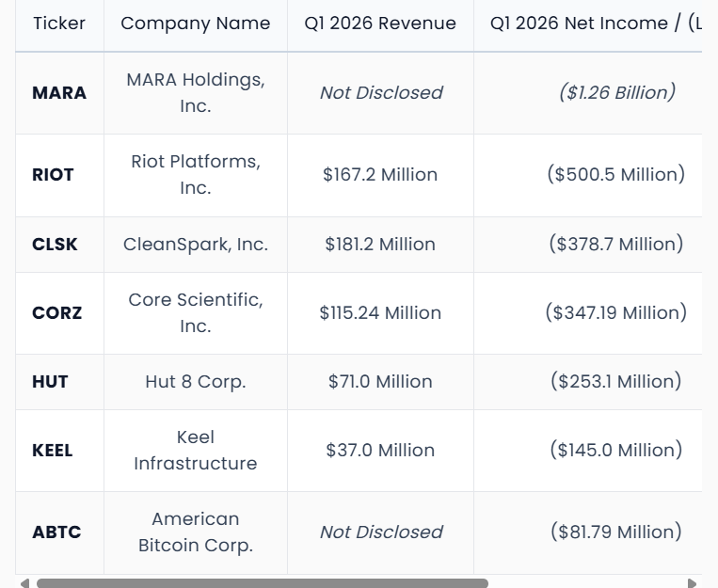Click the $115.24 Million revenue cell
718x588 pixels.
point(380,313)
